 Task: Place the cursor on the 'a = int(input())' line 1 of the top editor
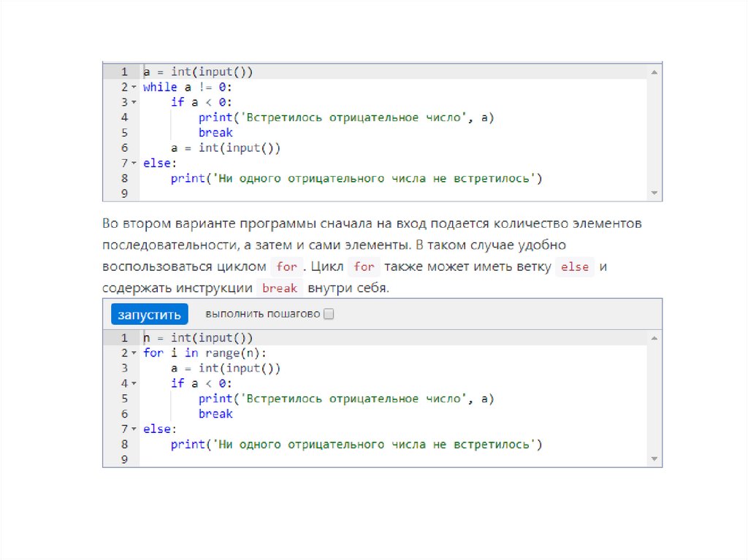point(198,72)
